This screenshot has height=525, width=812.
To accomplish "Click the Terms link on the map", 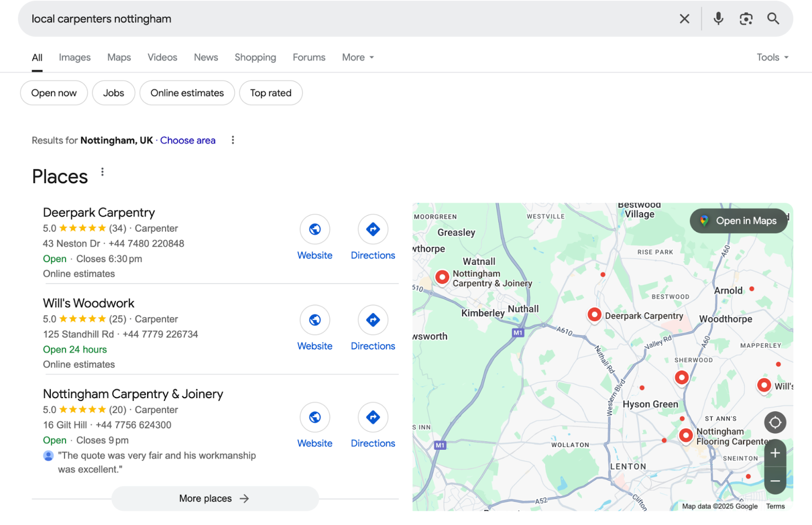I will 775,506.
